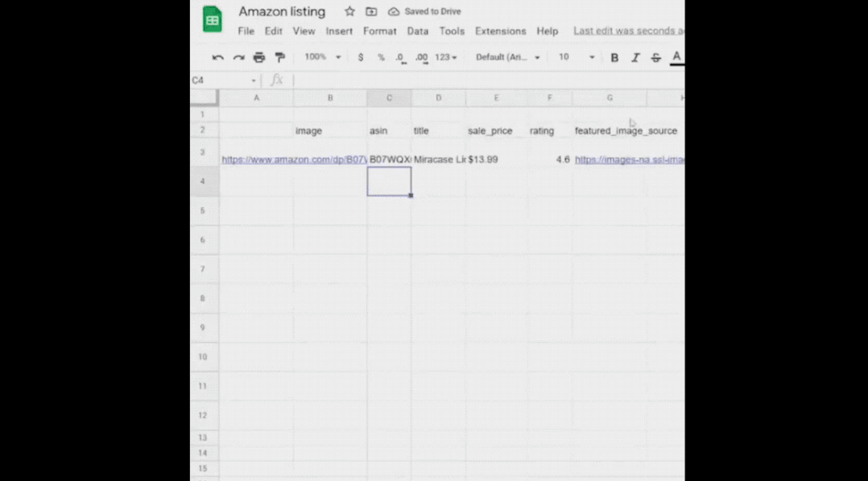Select the B07WQX asin cell
Screen dimensions: 868x481
click(x=389, y=153)
